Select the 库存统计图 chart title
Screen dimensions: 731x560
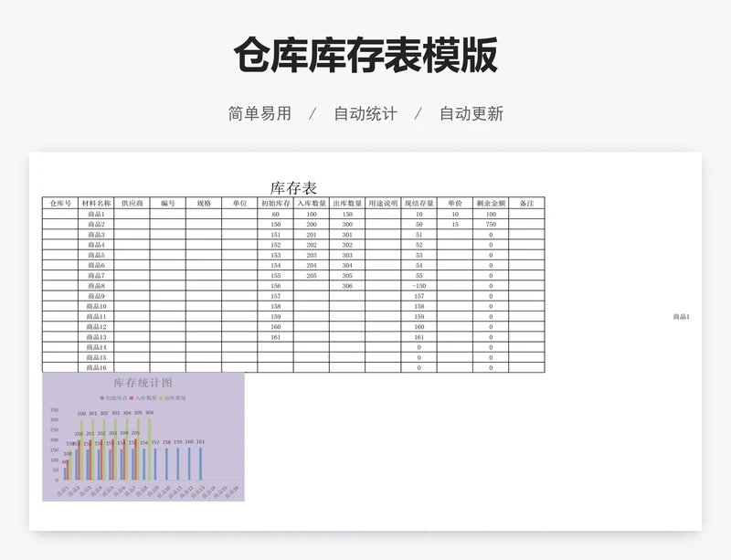tap(143, 383)
